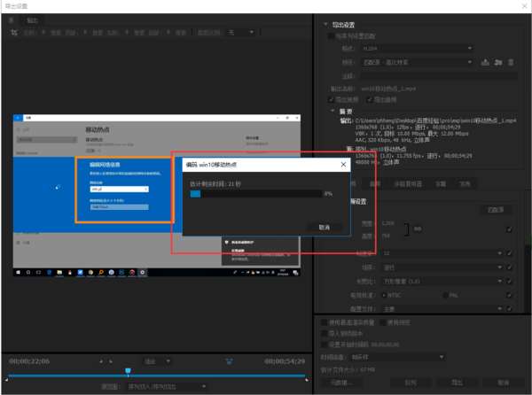
Task: Switch to the Captions tab
Action: (441, 184)
